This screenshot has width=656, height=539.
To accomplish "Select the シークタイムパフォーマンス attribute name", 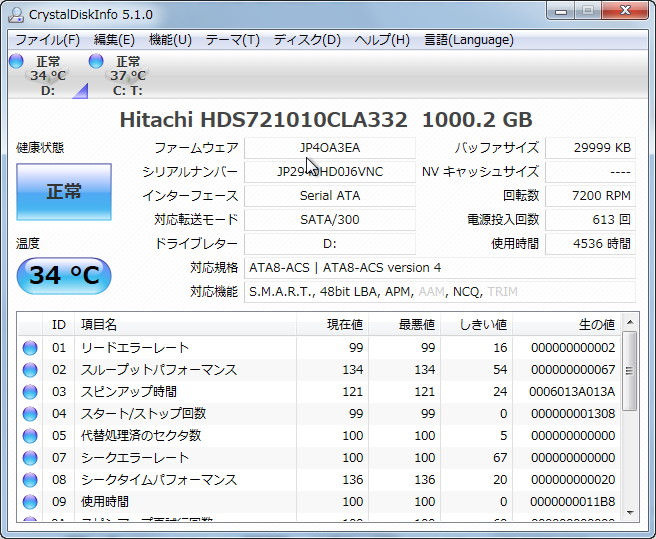I will click(x=159, y=480).
